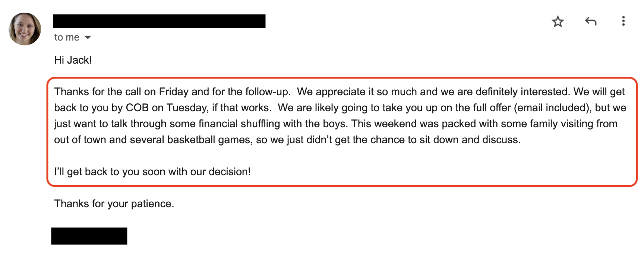Click the redacted signature block
Viewport: 644px width, 253px height.
(x=89, y=236)
